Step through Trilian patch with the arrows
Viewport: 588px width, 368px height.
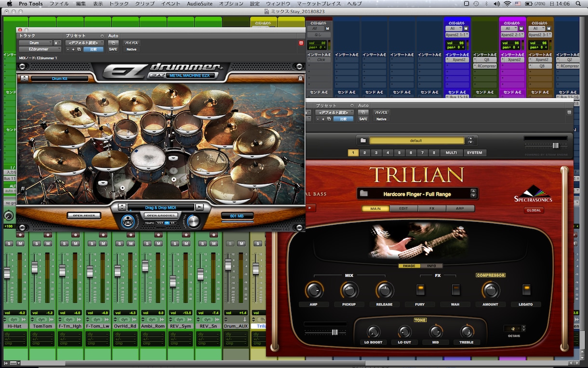tap(473, 194)
